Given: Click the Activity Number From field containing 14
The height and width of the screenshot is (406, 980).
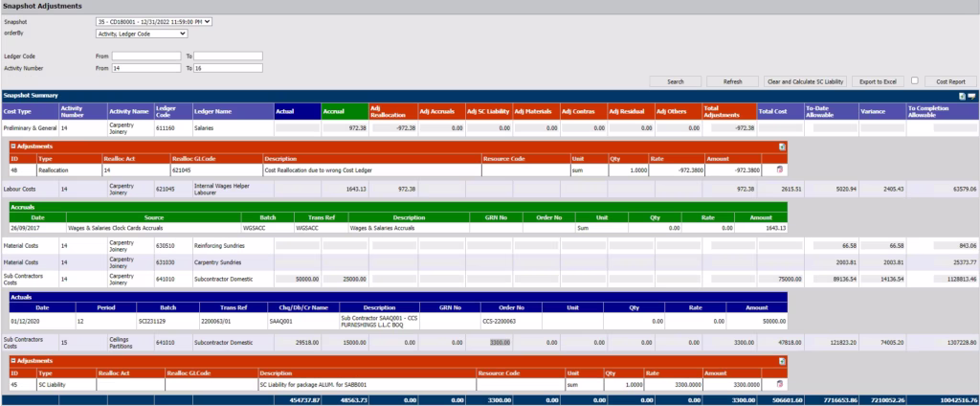Looking at the screenshot, I should 146,68.
